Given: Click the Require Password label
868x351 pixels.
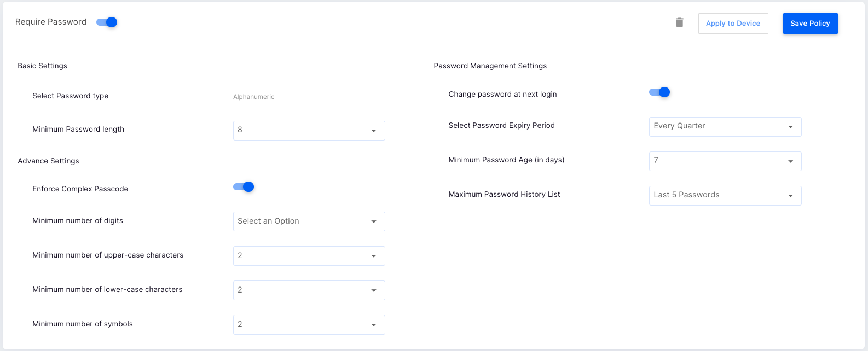Looking at the screenshot, I should [51, 22].
